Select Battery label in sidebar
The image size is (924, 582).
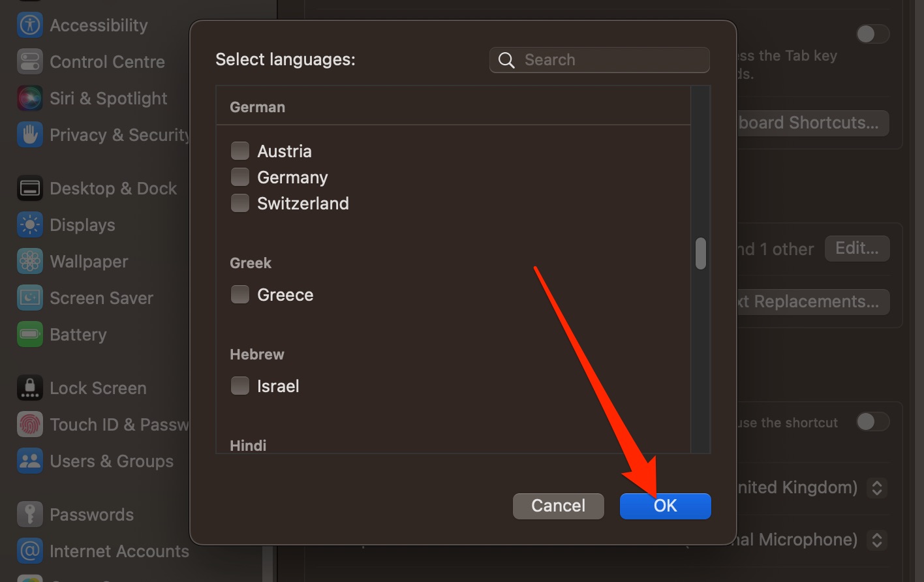coord(78,334)
